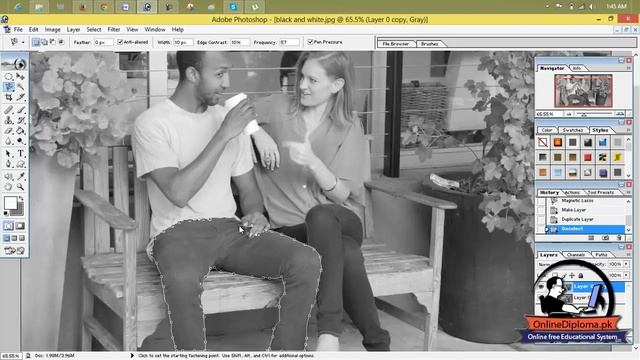Select the Eraser tool

9,131
